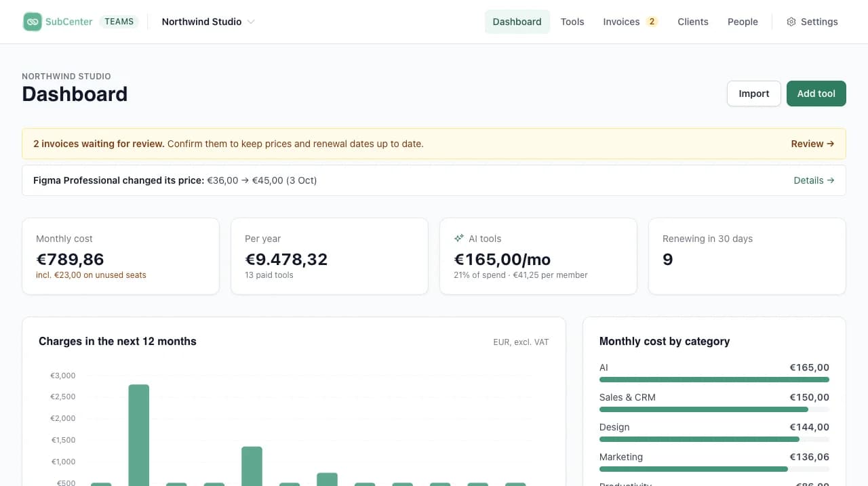Click the Settings gear icon

[x=791, y=22]
